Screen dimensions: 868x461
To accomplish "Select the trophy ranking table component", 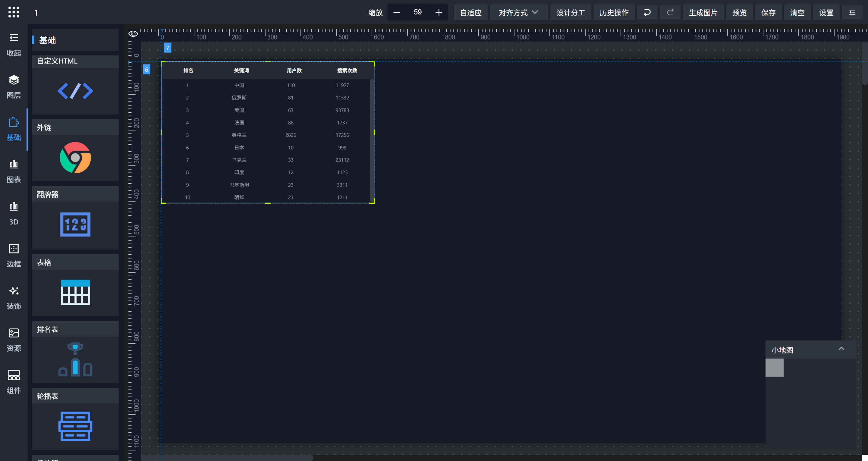I will (75, 359).
